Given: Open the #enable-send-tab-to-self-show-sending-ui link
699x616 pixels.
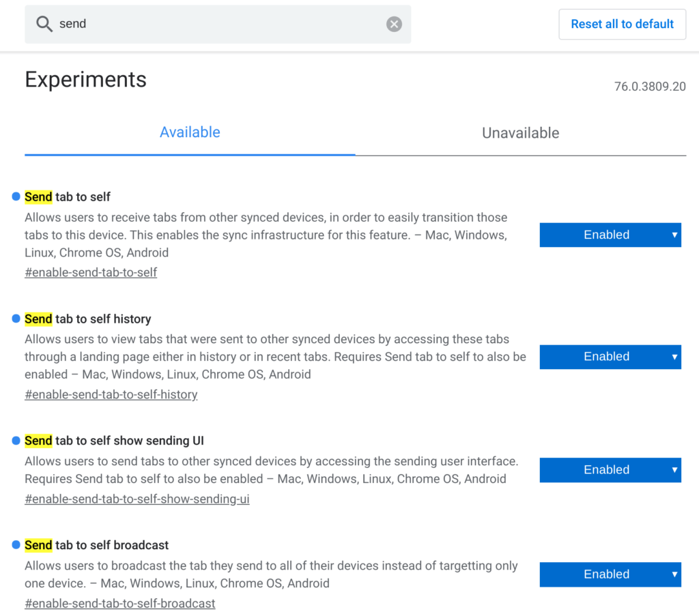Looking at the screenshot, I should coord(137,499).
